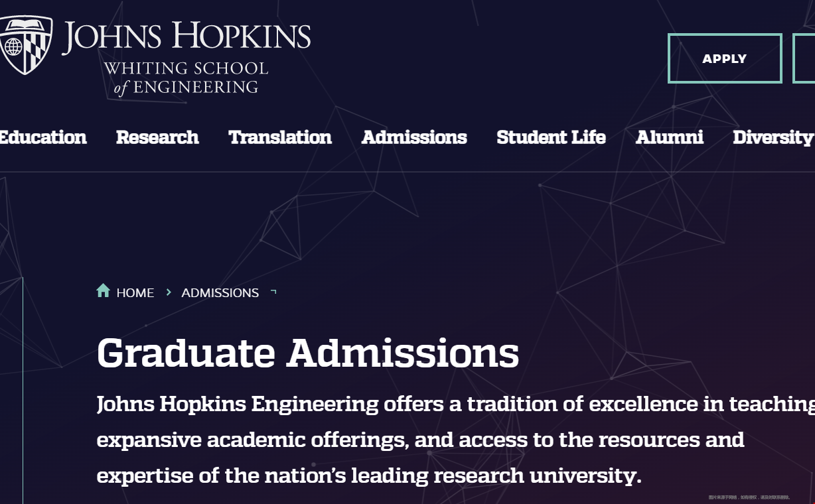Viewport: 815px width, 504px height.
Task: Click the JOHNS HOPKINS wordmark
Action: 186,36
